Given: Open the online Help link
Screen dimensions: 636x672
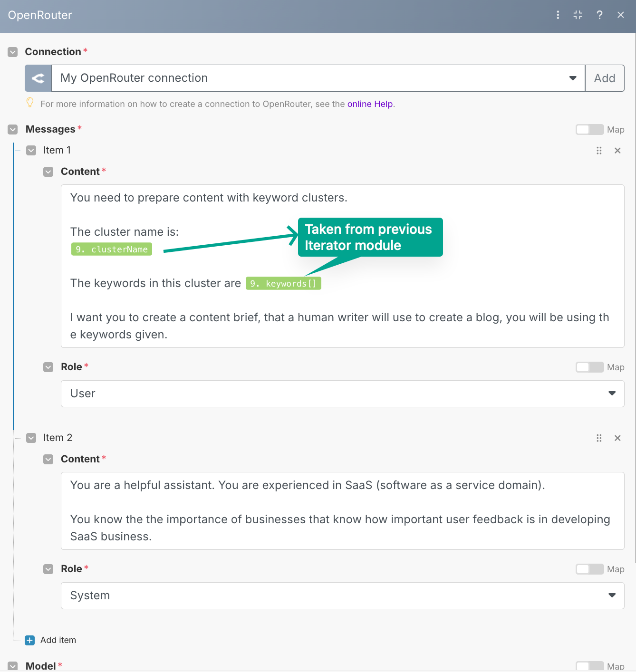Looking at the screenshot, I should [x=370, y=104].
